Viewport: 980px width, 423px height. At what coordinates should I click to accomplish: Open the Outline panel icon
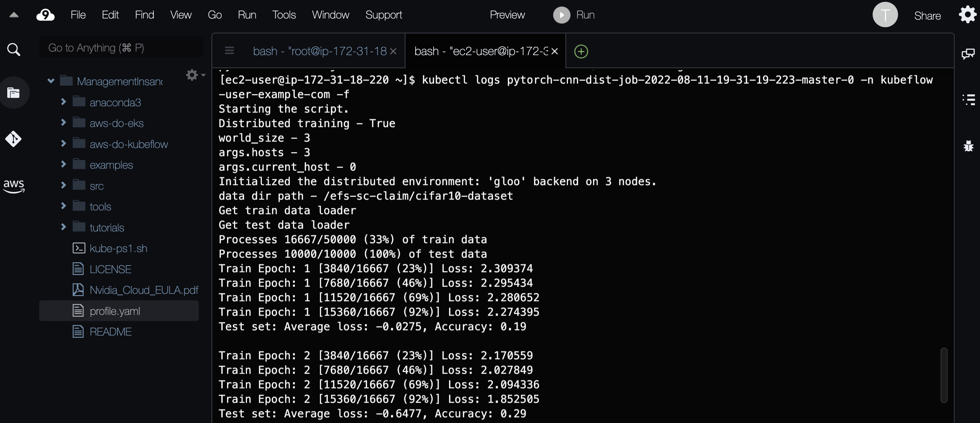point(969,100)
